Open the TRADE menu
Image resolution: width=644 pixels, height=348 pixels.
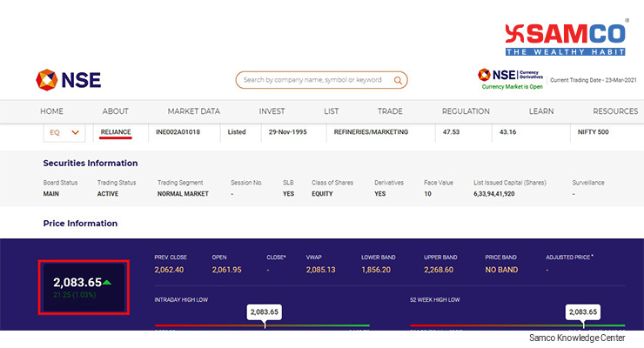click(390, 111)
